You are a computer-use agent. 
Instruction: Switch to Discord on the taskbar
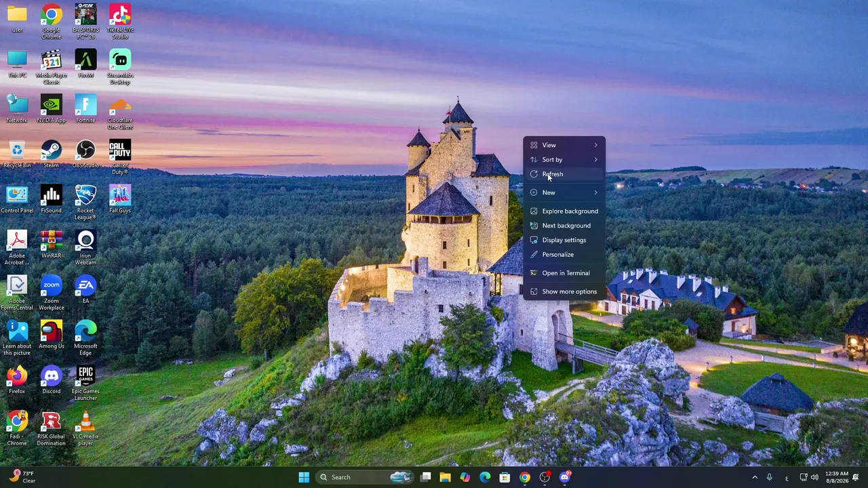pyautogui.click(x=564, y=477)
